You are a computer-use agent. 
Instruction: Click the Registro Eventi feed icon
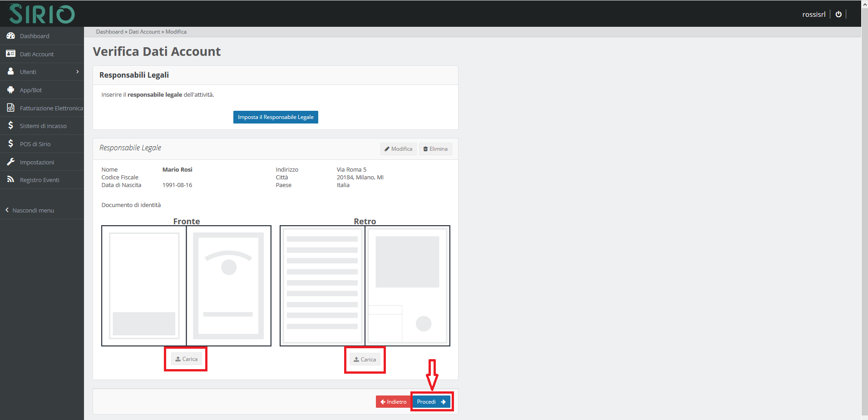tap(10, 180)
